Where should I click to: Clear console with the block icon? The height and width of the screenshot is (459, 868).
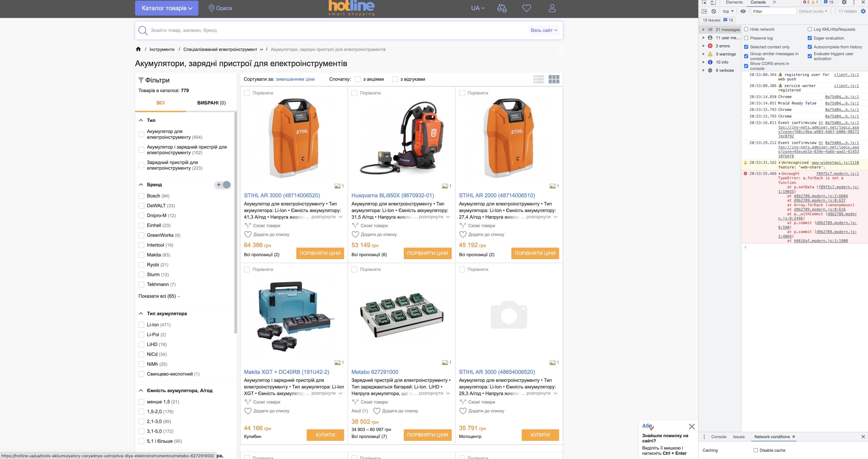714,12
